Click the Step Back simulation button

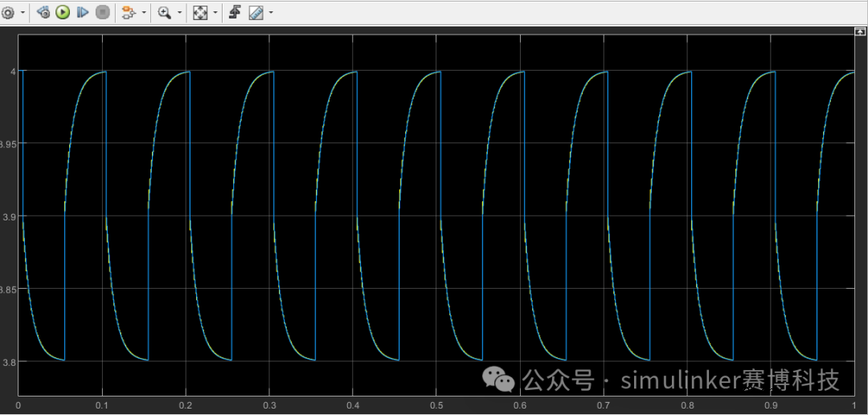pyautogui.click(x=44, y=13)
